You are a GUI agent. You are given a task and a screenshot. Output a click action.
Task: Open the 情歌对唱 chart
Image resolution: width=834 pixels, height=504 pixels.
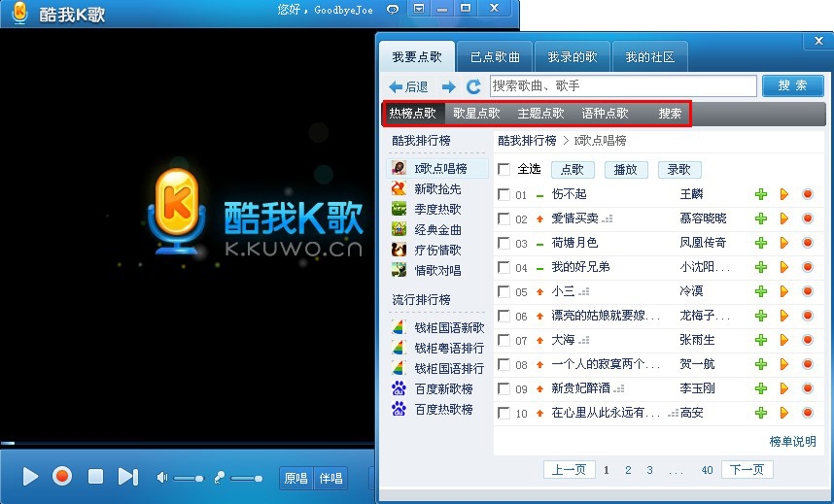pos(437,270)
